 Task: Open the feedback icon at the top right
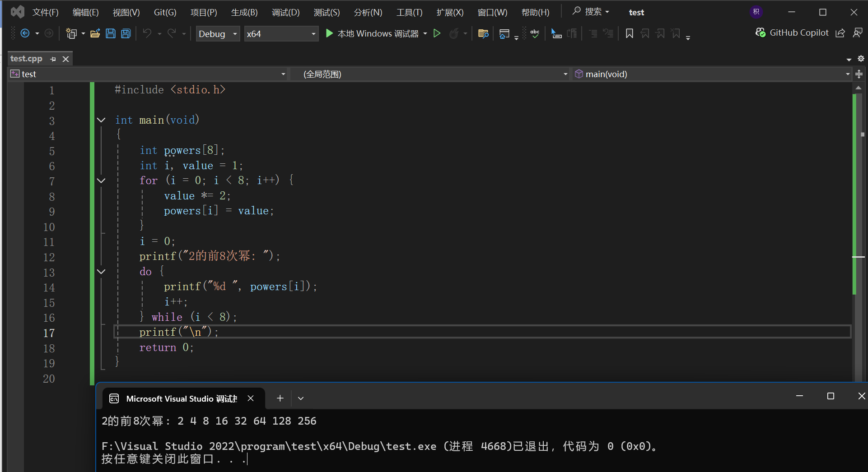click(858, 33)
